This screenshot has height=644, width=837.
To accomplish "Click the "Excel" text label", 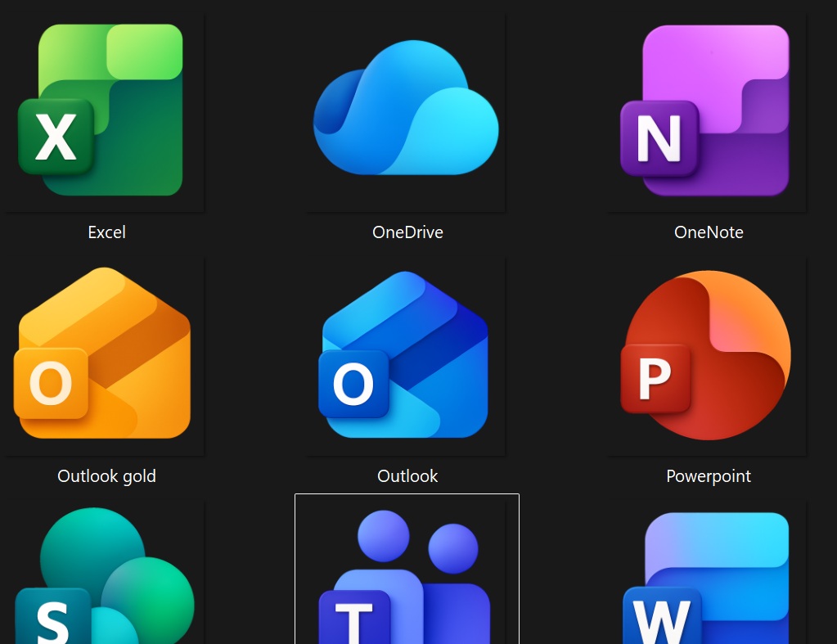I will (x=107, y=232).
